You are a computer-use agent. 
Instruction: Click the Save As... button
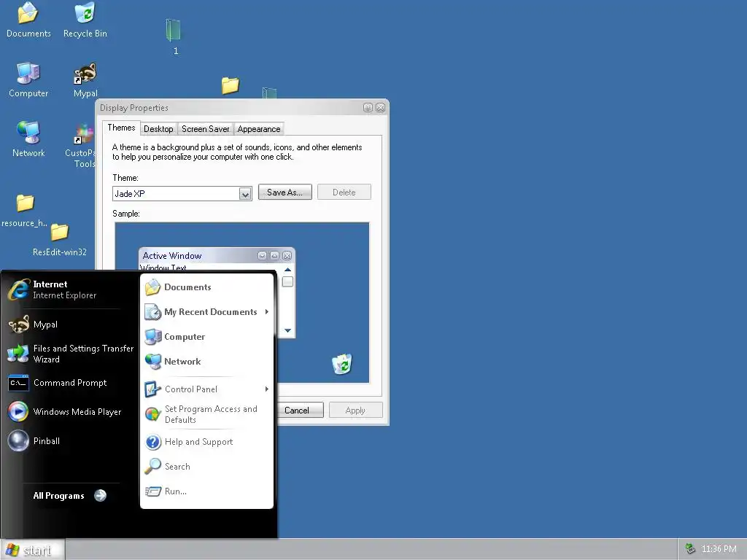[x=285, y=192]
